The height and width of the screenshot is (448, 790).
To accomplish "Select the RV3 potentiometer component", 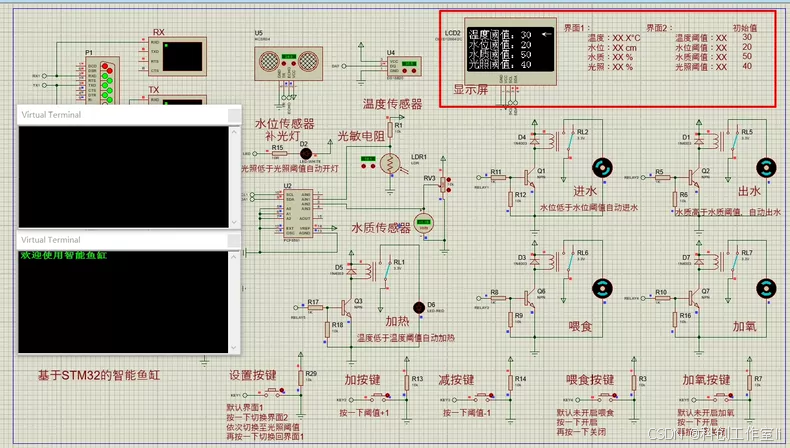I will pyautogui.click(x=444, y=185).
